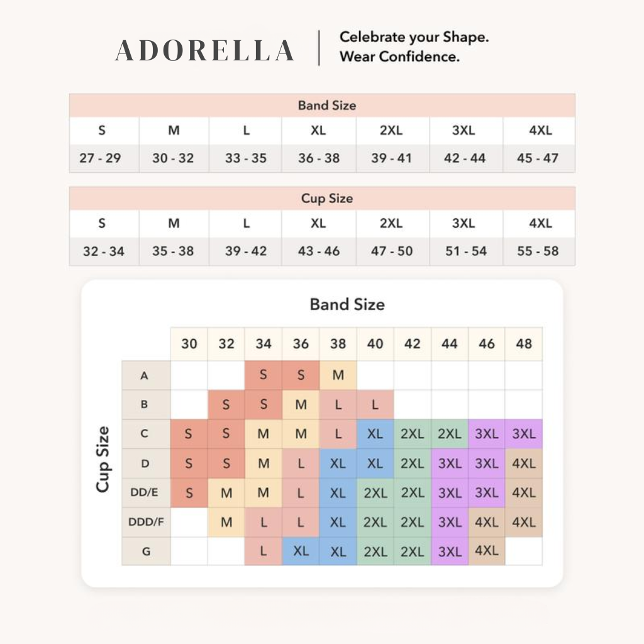644x644 pixels.
Task: Select the 45 - 47 band measurement cell
Action: (539, 158)
